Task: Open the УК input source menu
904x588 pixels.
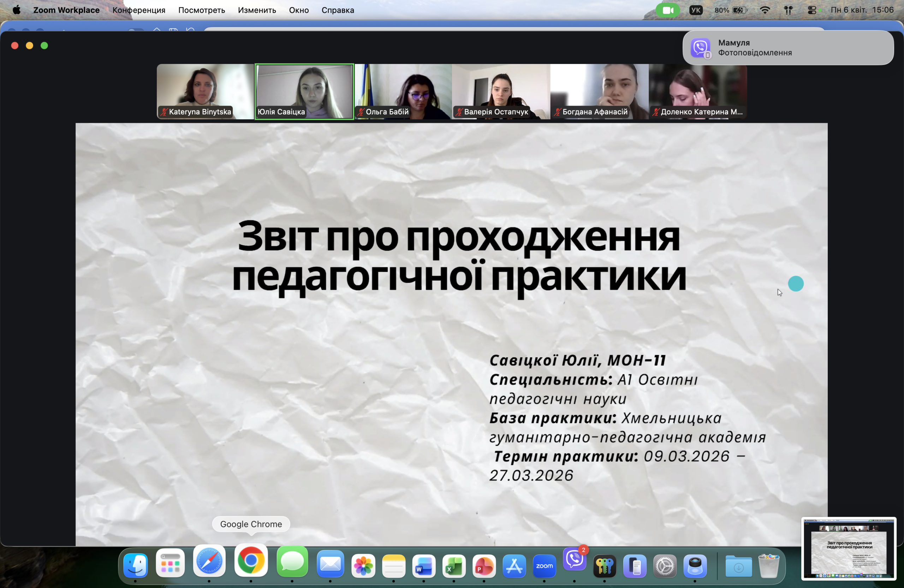Action: (695, 10)
